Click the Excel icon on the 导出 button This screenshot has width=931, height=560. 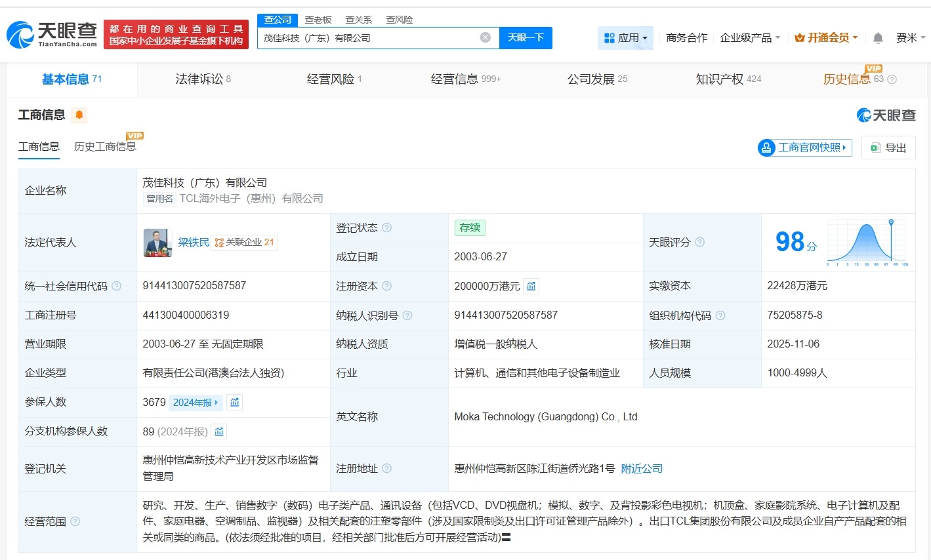(875, 148)
